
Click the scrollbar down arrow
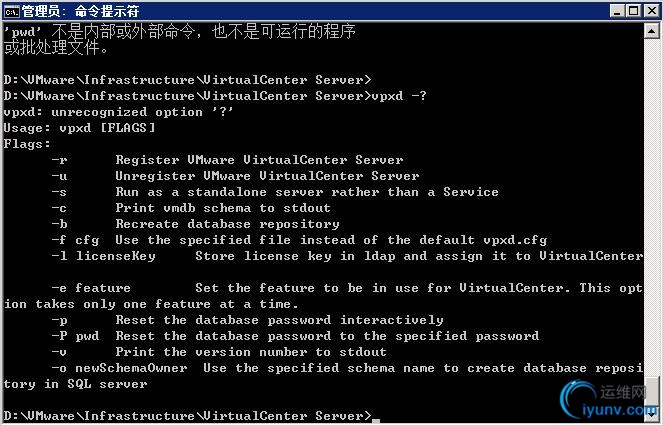(x=652, y=415)
